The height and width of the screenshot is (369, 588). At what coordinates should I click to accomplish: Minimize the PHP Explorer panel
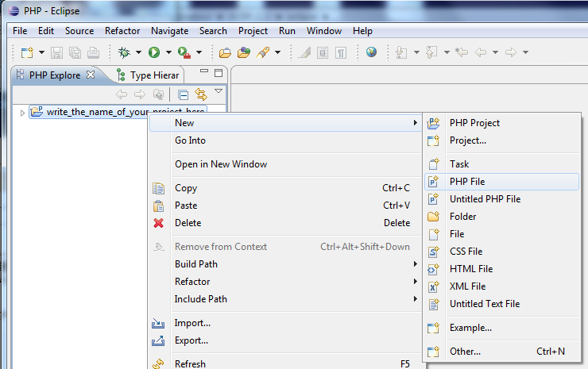point(204,71)
